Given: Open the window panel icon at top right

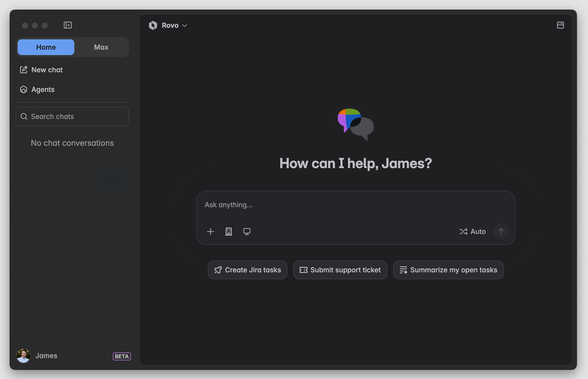Looking at the screenshot, I should 560,25.
